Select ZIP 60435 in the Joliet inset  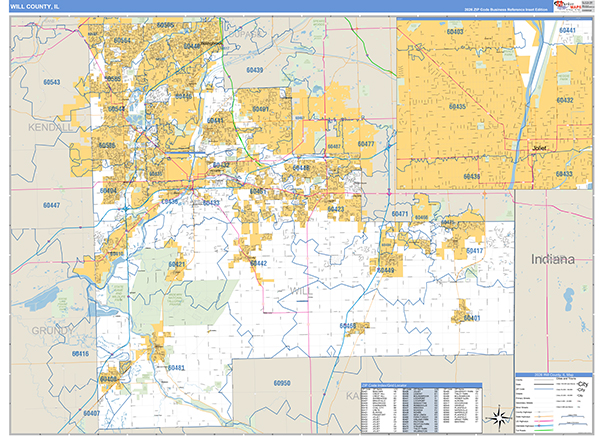pos(457,106)
